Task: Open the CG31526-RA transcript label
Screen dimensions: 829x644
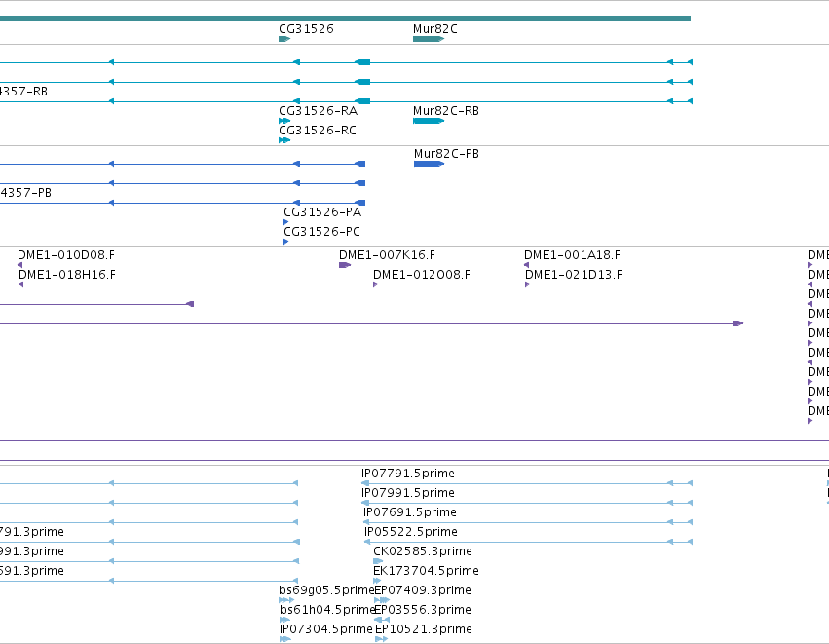Action: tap(318, 111)
